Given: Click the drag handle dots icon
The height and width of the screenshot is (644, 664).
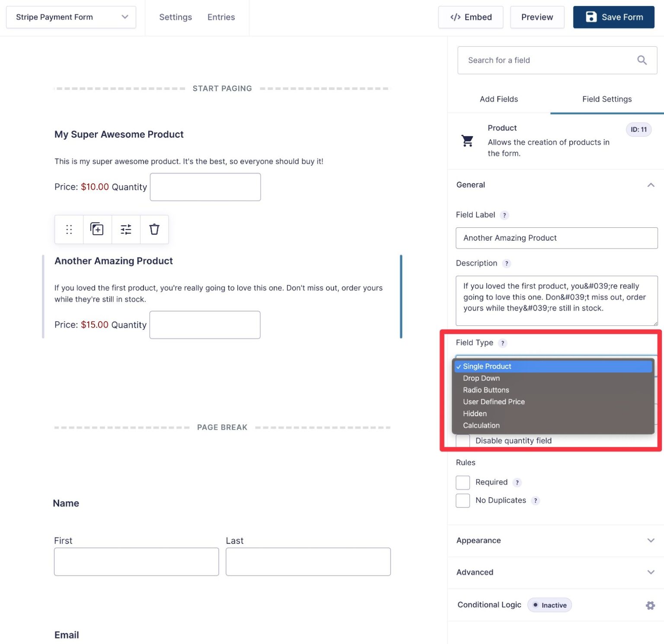Looking at the screenshot, I should pyautogui.click(x=69, y=229).
